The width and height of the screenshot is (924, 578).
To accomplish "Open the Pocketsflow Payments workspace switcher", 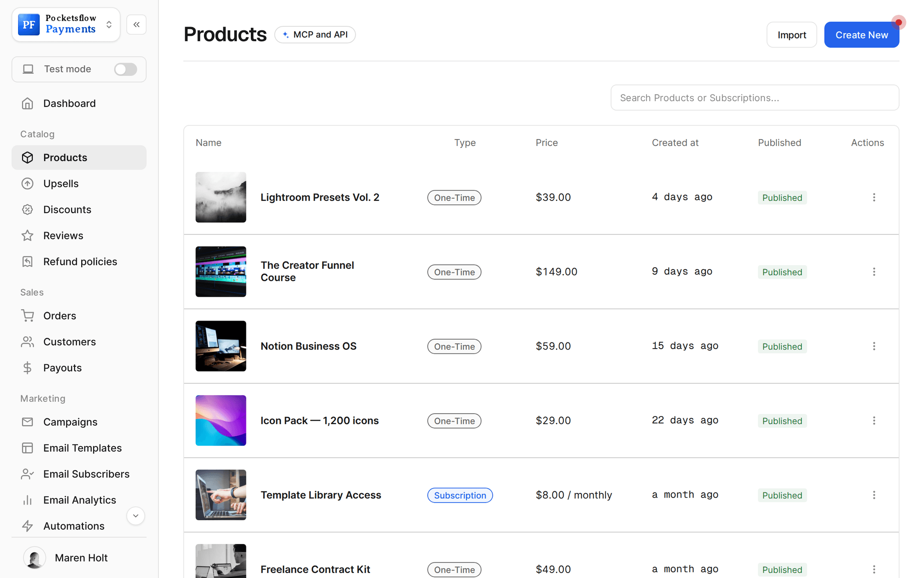I will click(x=66, y=24).
